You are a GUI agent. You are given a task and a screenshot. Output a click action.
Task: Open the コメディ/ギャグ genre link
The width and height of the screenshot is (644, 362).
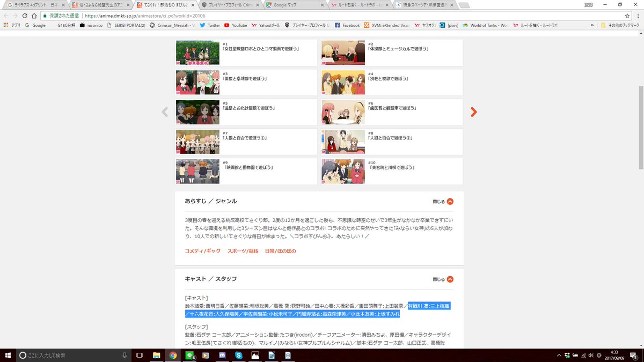coord(202,251)
